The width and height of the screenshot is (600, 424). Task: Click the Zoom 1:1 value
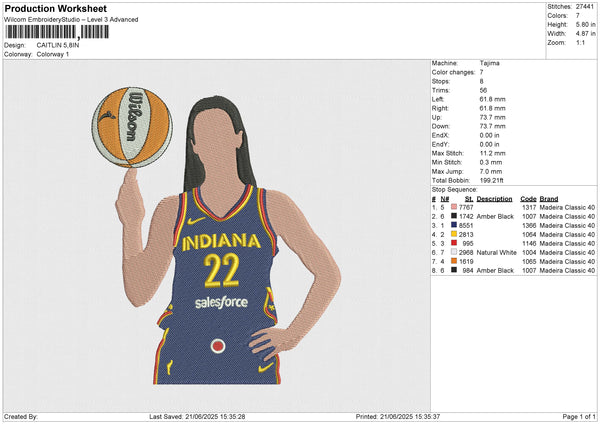[x=580, y=42]
